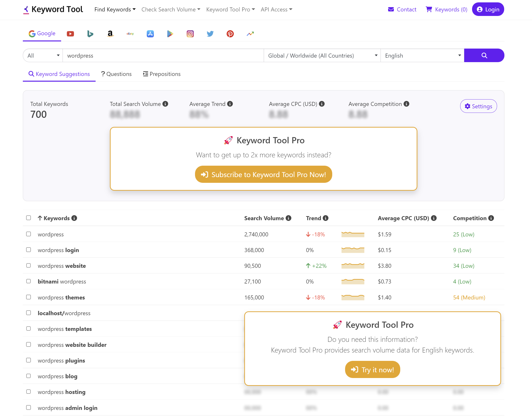Check the box for wordpress website builder

point(29,344)
